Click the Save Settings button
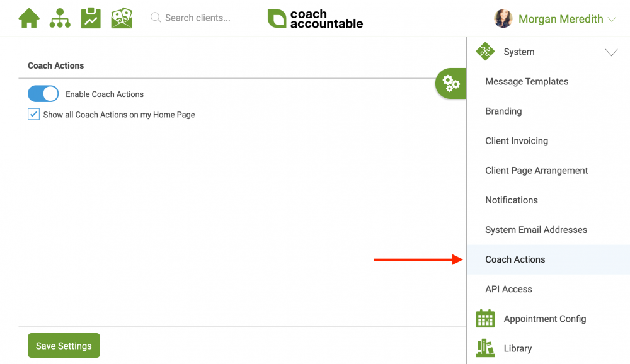The width and height of the screenshot is (630, 364). 64,346
